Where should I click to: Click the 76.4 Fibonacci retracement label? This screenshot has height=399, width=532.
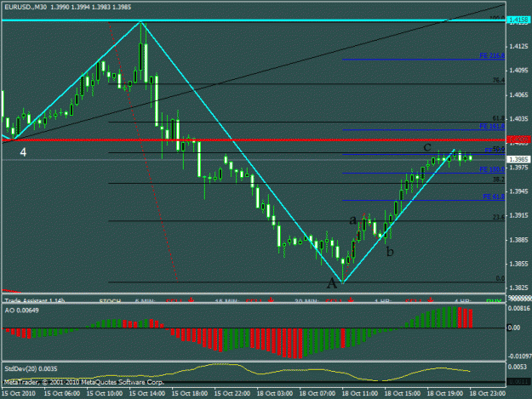tap(499, 80)
